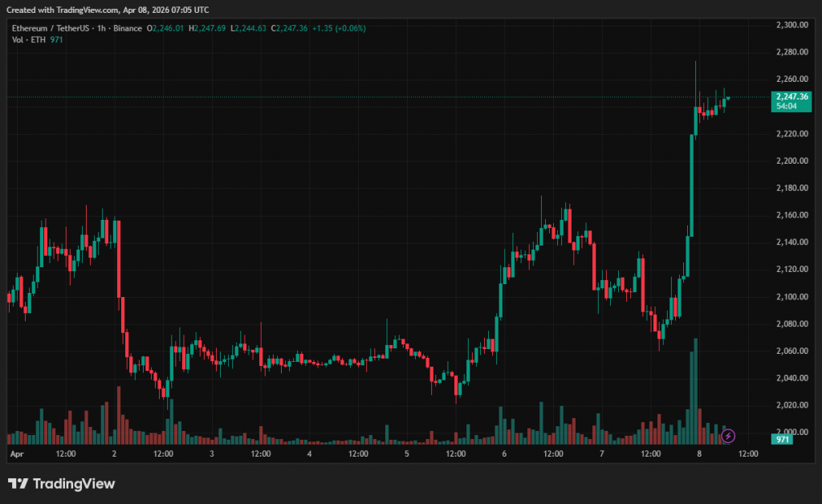Click the day '2' time axis marker
822x504 pixels.
(x=115, y=454)
